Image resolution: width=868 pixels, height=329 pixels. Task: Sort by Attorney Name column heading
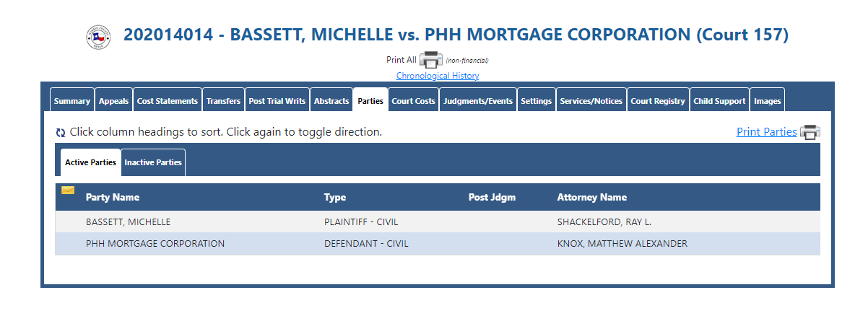[x=592, y=197]
